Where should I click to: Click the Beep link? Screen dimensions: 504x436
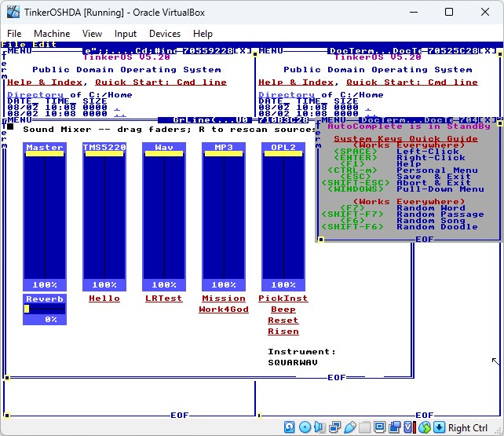[283, 310]
